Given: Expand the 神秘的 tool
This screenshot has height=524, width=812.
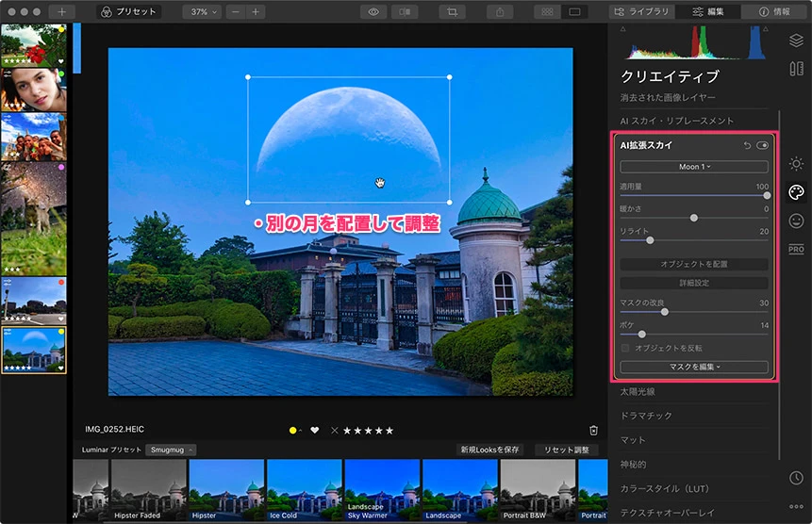Looking at the screenshot, I should pos(634,465).
